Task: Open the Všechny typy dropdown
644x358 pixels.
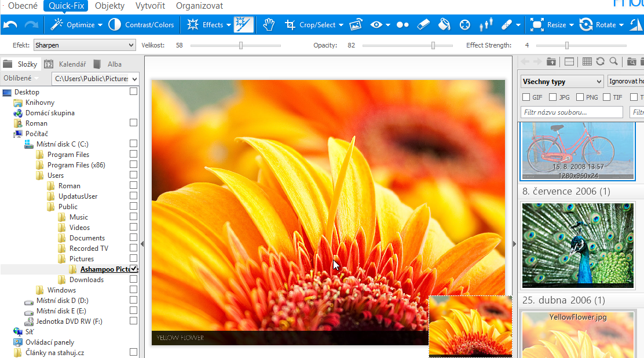Action: pos(562,81)
